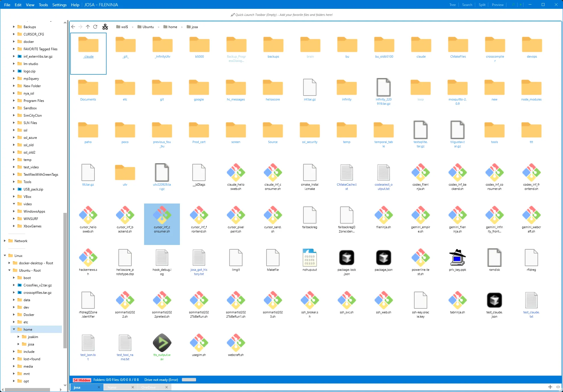Click the green status dot icon
The image size is (563, 392).
pyautogui.click(x=521, y=5)
